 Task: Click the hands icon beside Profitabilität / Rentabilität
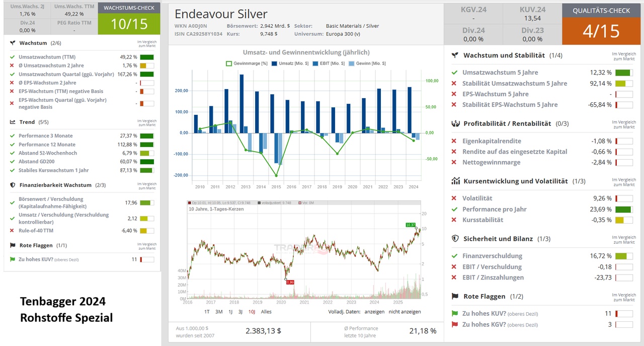(x=455, y=123)
